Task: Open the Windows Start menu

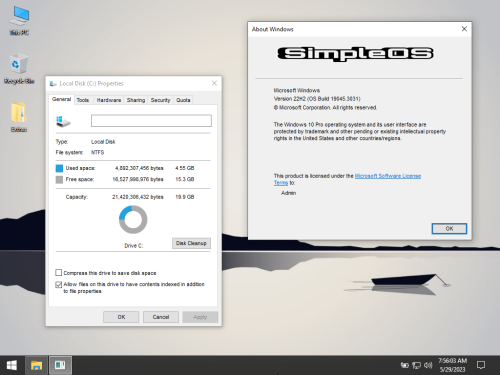Action: [x=12, y=365]
